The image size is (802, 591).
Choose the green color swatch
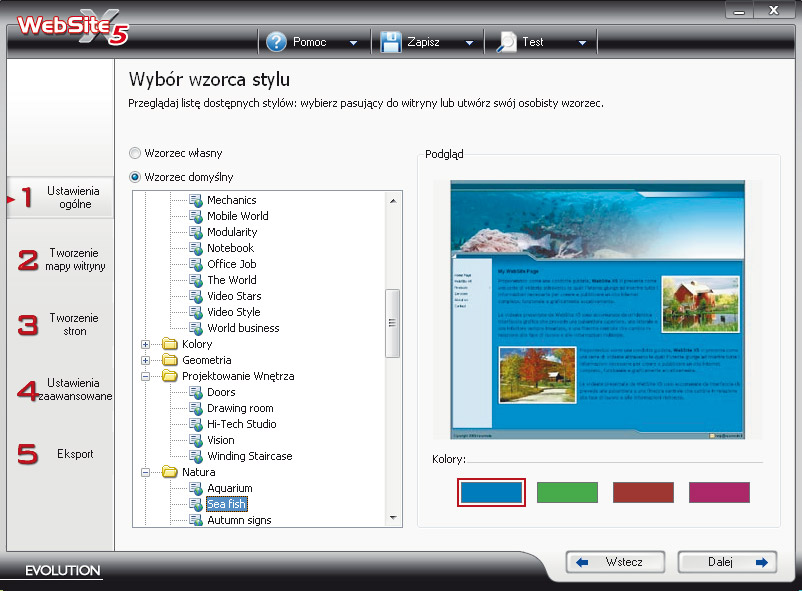coord(567,492)
